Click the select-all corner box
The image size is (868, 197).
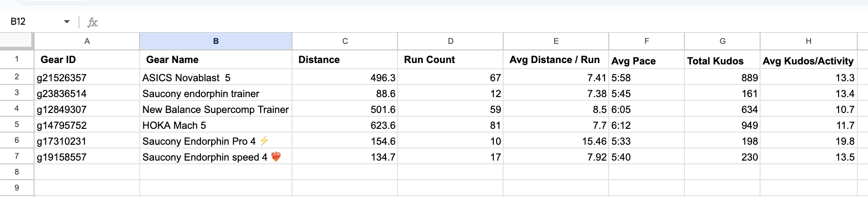pos(17,41)
